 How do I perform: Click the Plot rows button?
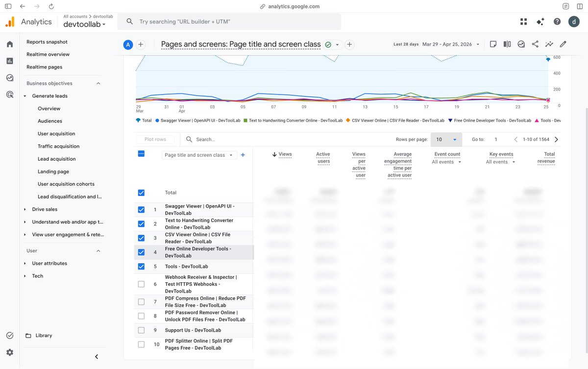(x=155, y=140)
